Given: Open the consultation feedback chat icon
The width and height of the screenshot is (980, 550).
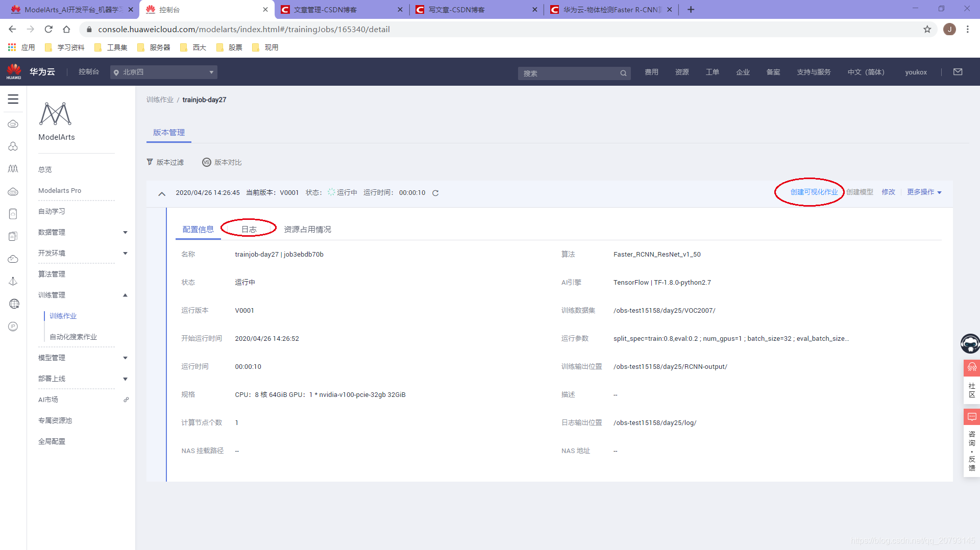Looking at the screenshot, I should [x=972, y=417].
